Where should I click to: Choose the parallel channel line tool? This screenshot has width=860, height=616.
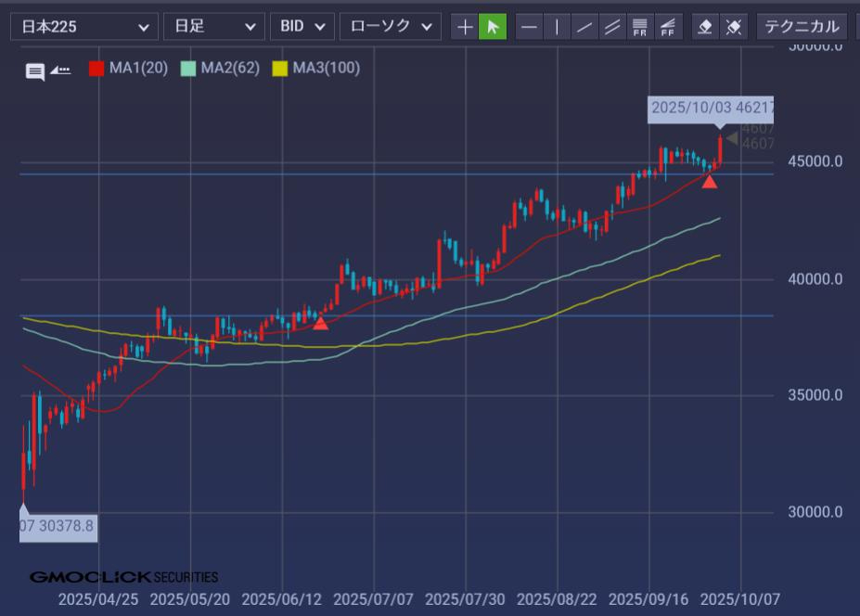[612, 27]
